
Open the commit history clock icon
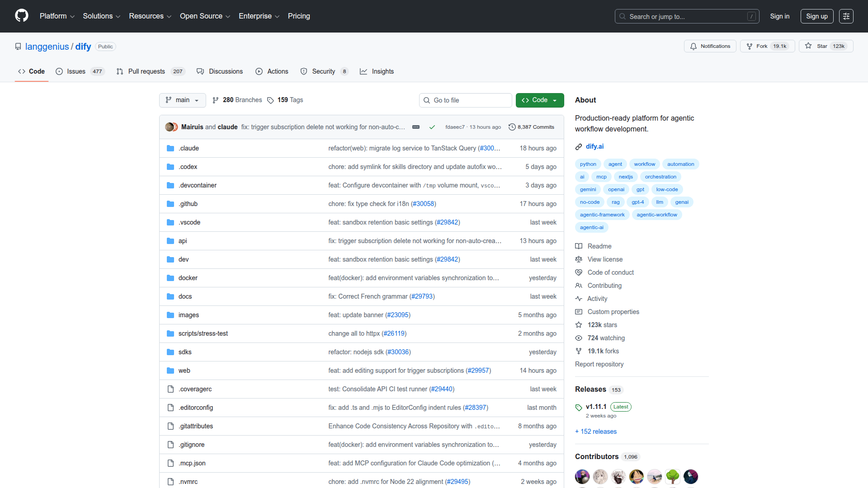[x=512, y=127]
